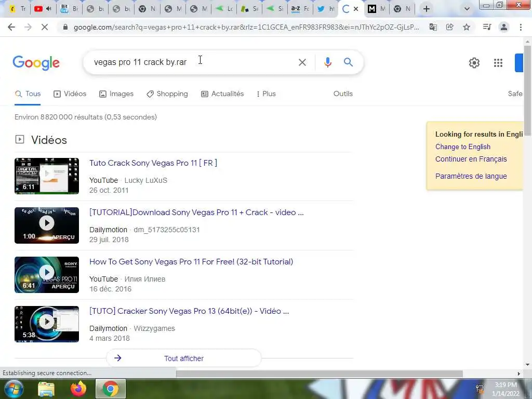Image resolution: width=532 pixels, height=399 pixels.
Task: Select the Vidéos search filter
Action: [x=70, y=94]
